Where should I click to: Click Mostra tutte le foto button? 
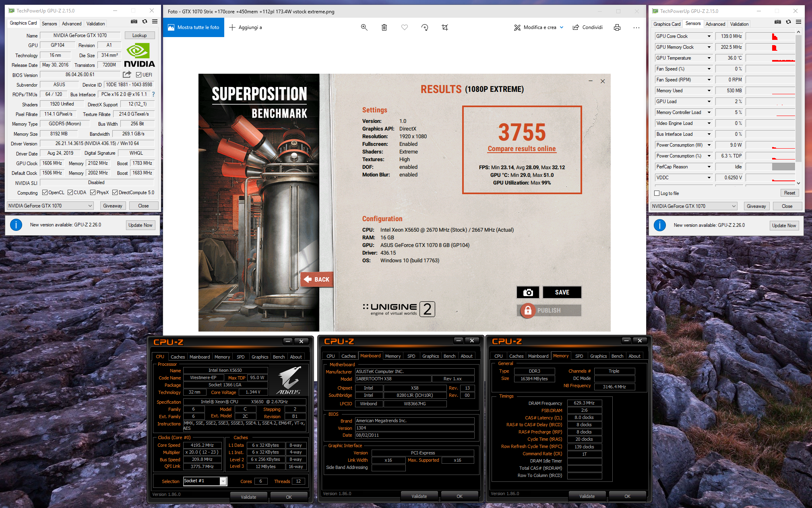[x=194, y=27]
